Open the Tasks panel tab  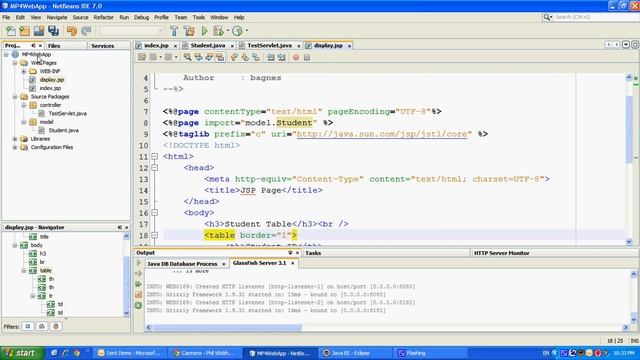point(313,253)
